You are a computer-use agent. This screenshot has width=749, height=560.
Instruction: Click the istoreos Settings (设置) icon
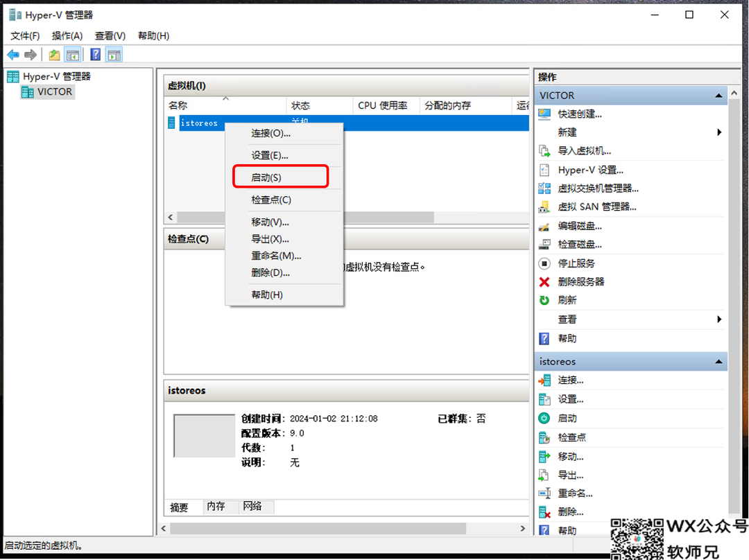[544, 399]
